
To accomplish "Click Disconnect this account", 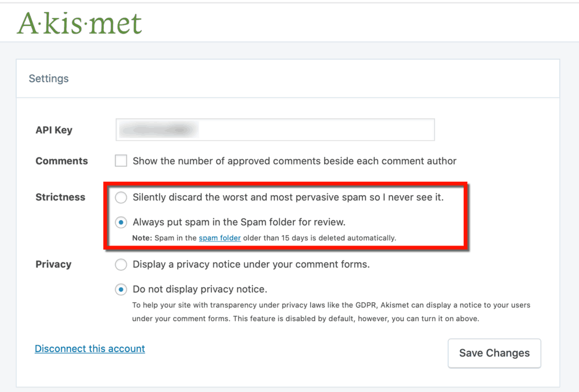I will [90, 349].
